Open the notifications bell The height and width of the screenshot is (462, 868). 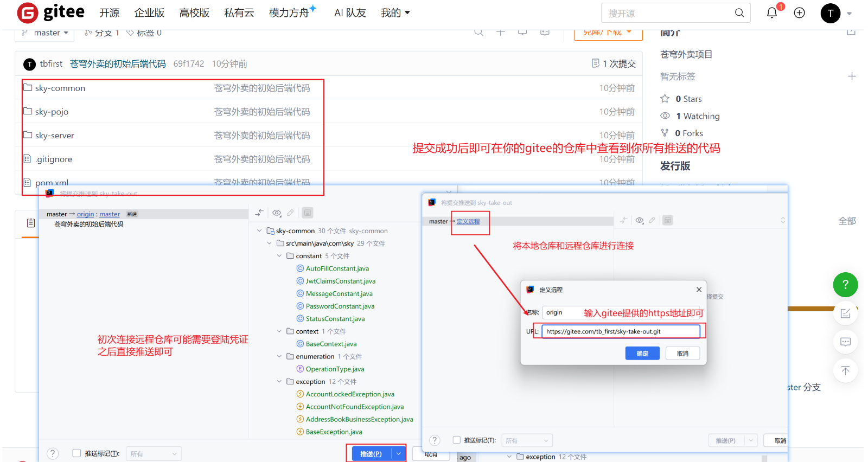[x=771, y=13]
